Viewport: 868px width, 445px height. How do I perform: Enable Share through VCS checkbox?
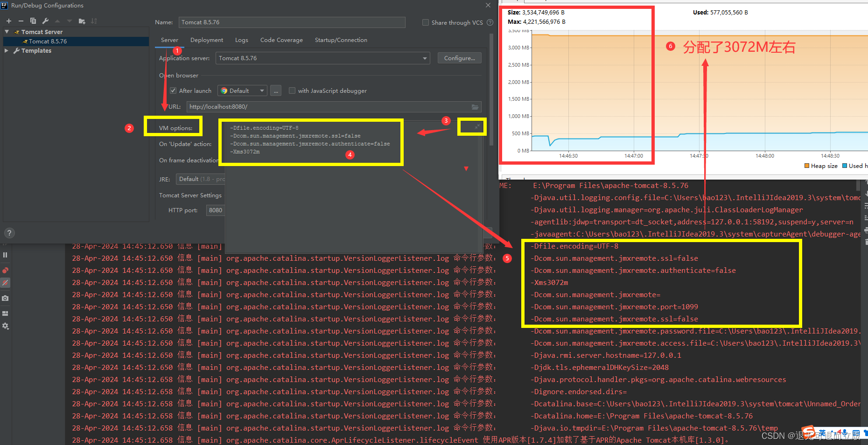pos(426,22)
